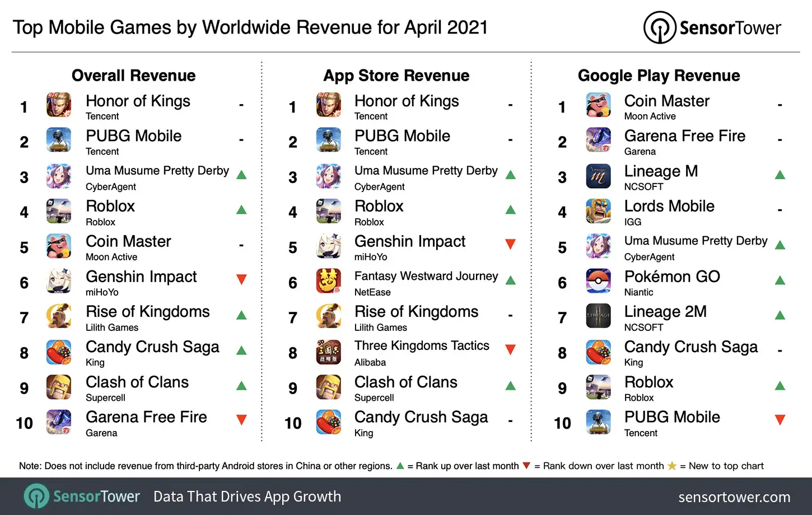Viewport: 812px width, 515px height.
Task: Click the green arrow next to Uma Musume Pretty Derby
Action: 241,174
